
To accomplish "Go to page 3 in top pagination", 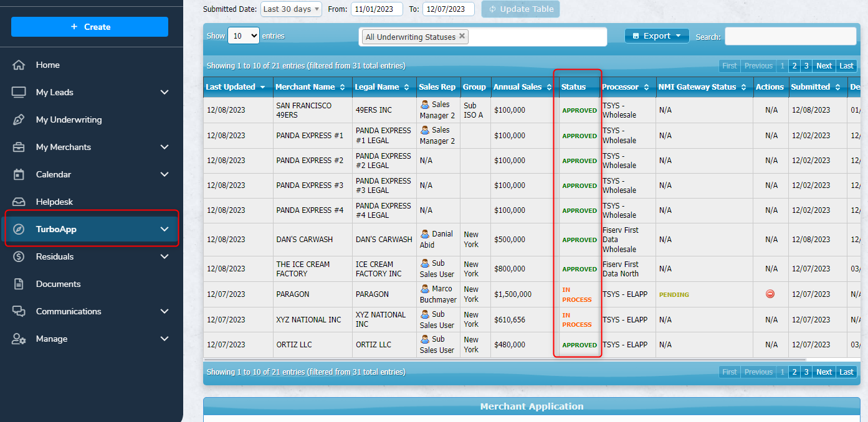I will point(806,65).
